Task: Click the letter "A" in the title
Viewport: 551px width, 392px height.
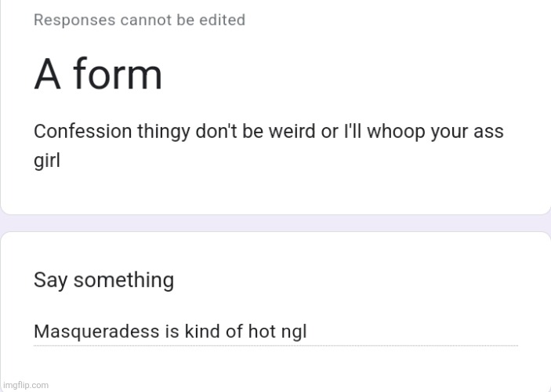Action: pos(47,74)
